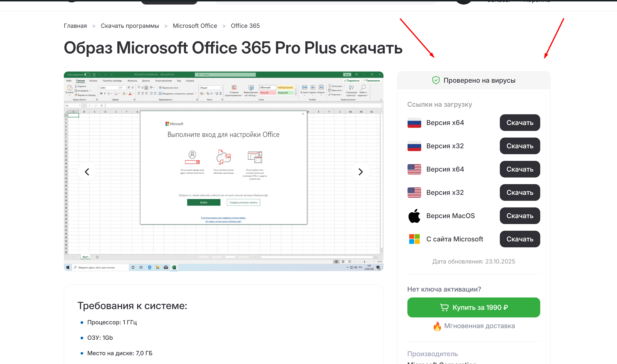This screenshot has height=364, width=617.
Task: Toggle Автосохранение switch in the Excel screenshot
Action: (87, 75)
